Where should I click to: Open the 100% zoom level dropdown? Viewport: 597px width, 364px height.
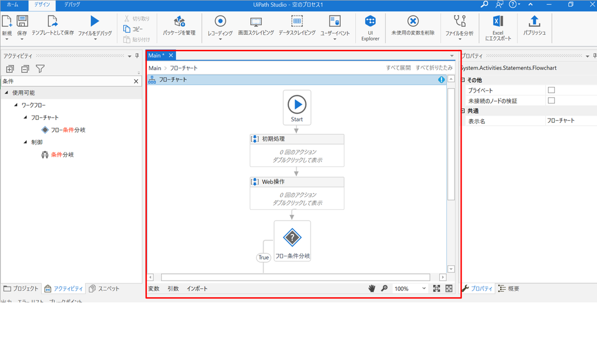[410, 288]
